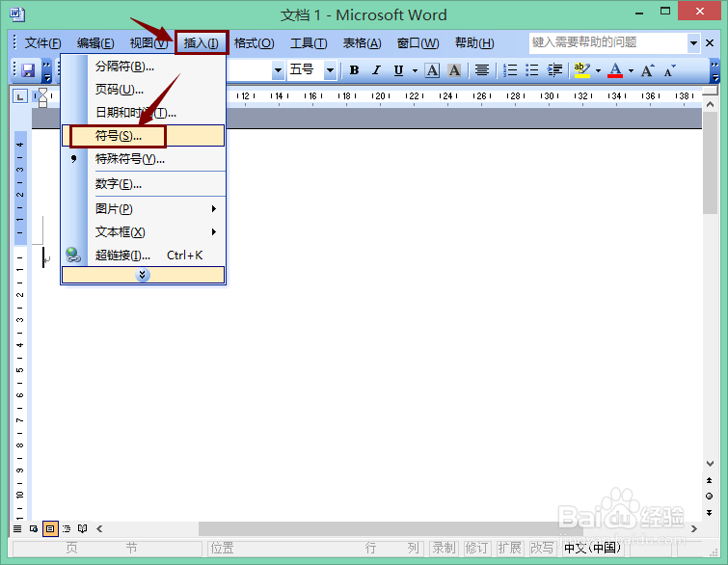
Task: Open the 插入(I) menu
Action: [x=202, y=43]
